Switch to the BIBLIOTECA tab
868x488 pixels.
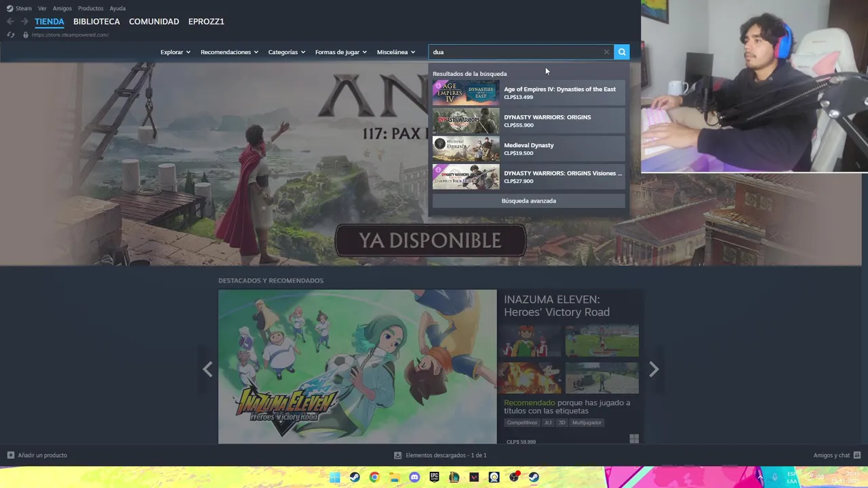96,22
